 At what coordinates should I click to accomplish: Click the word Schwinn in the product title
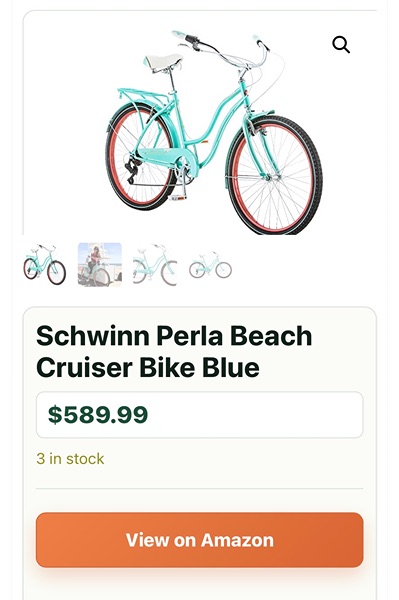(x=93, y=336)
